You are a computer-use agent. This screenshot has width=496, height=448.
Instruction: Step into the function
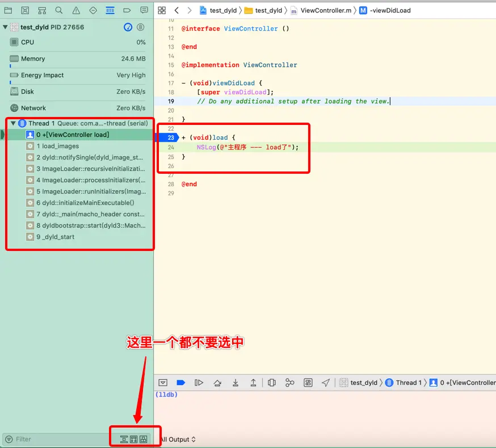[236, 383]
